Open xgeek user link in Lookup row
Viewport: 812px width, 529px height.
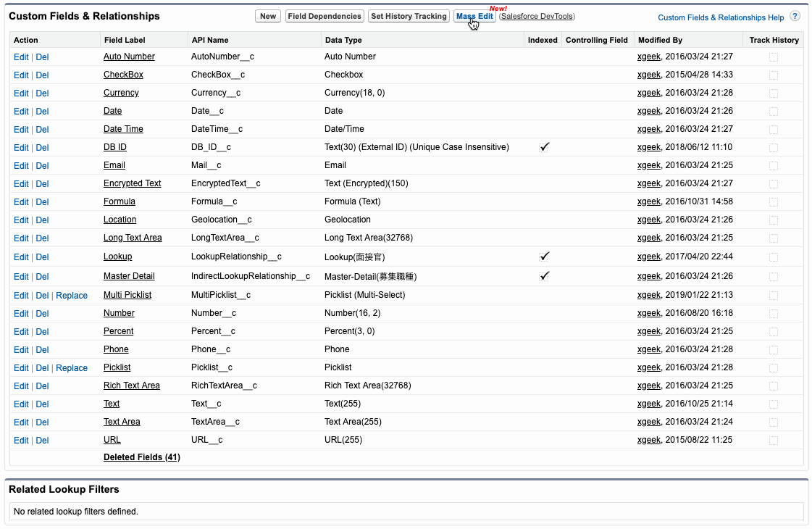point(649,257)
